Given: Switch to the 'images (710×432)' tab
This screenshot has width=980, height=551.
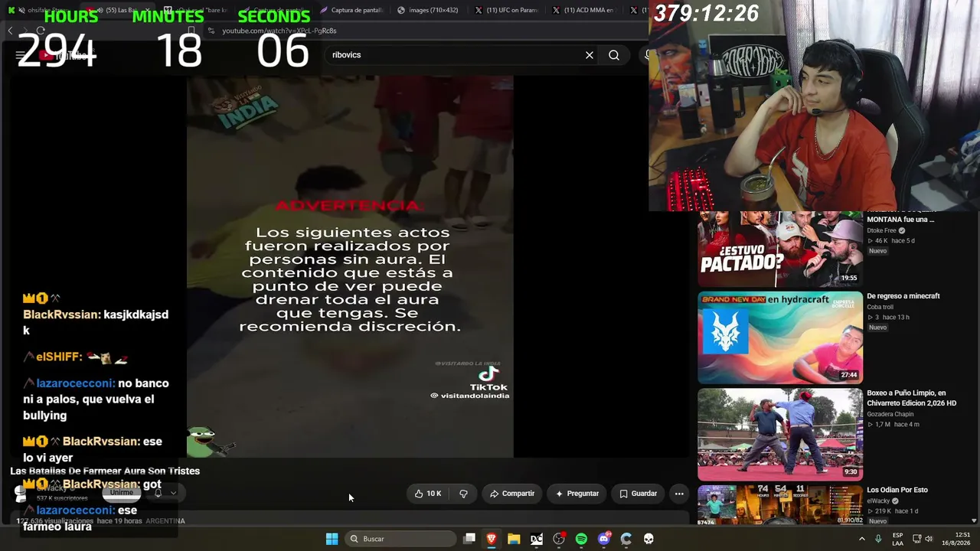Looking at the screenshot, I should tap(427, 11).
